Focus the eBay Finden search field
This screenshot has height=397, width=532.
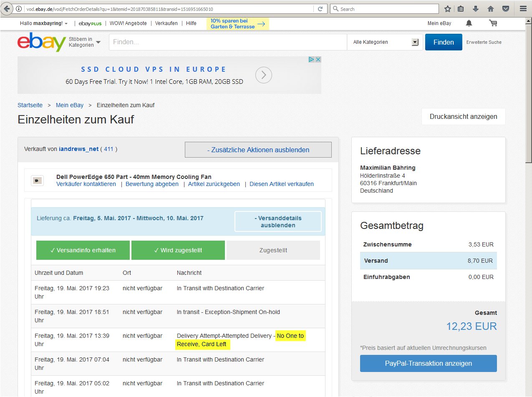228,42
